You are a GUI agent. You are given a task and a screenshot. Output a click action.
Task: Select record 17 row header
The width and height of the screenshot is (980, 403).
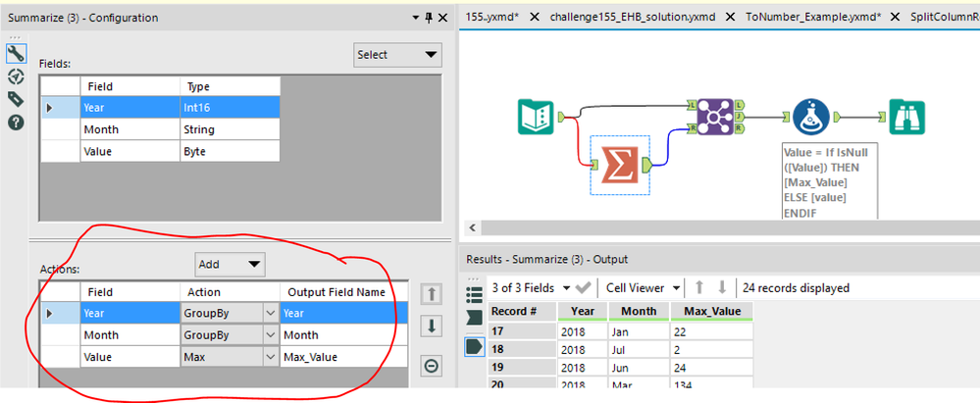[522, 331]
